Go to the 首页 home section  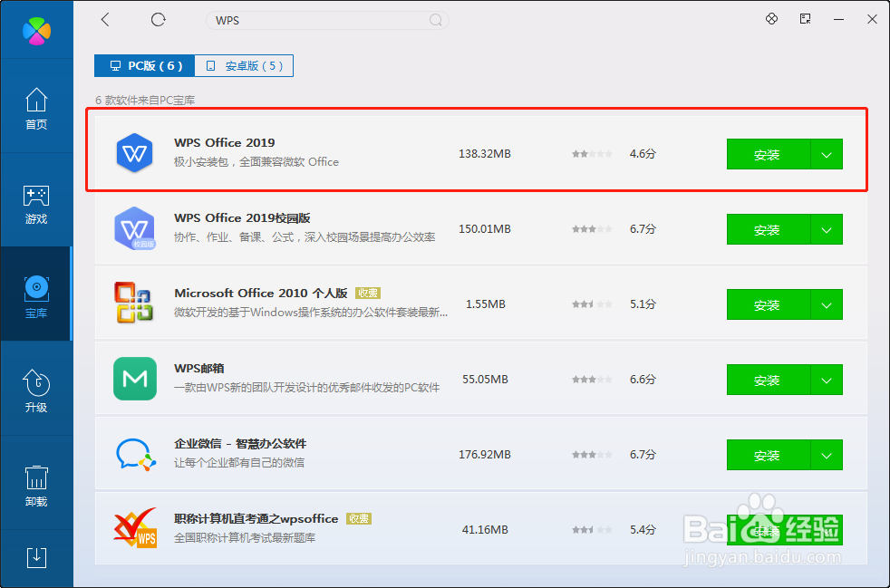pyautogui.click(x=36, y=109)
